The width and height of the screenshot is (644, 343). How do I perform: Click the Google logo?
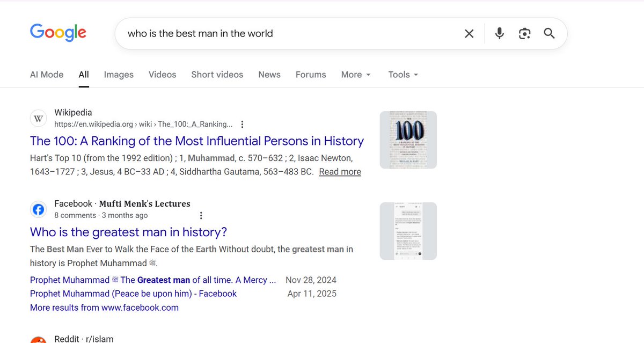click(58, 33)
